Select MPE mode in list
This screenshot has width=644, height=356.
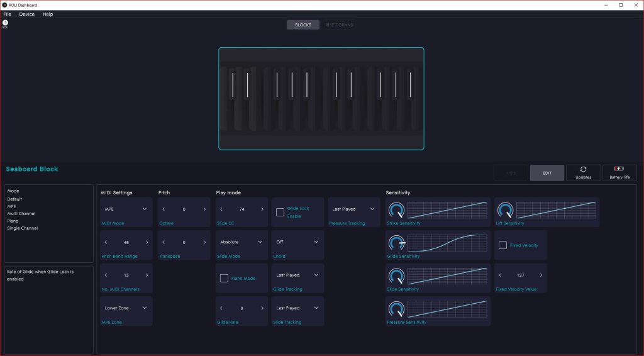tap(11, 206)
